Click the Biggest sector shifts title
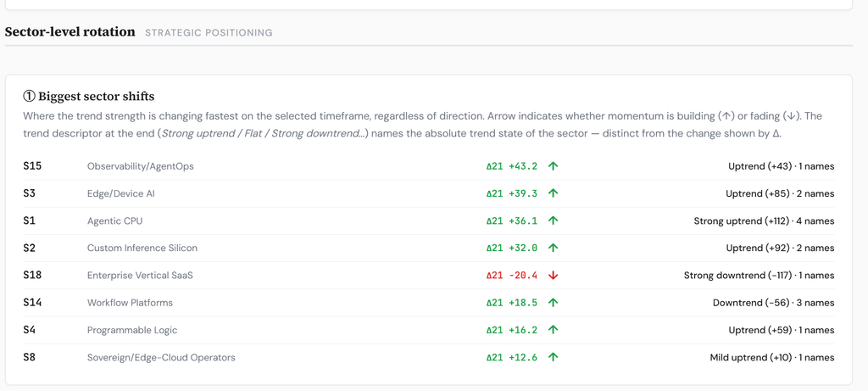The image size is (868, 391). click(x=88, y=97)
